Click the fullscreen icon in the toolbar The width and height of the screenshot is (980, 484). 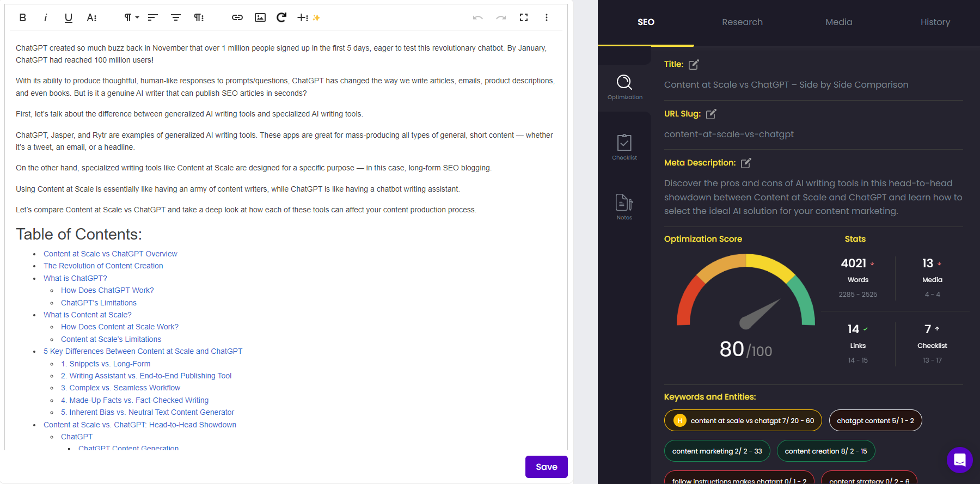(524, 17)
